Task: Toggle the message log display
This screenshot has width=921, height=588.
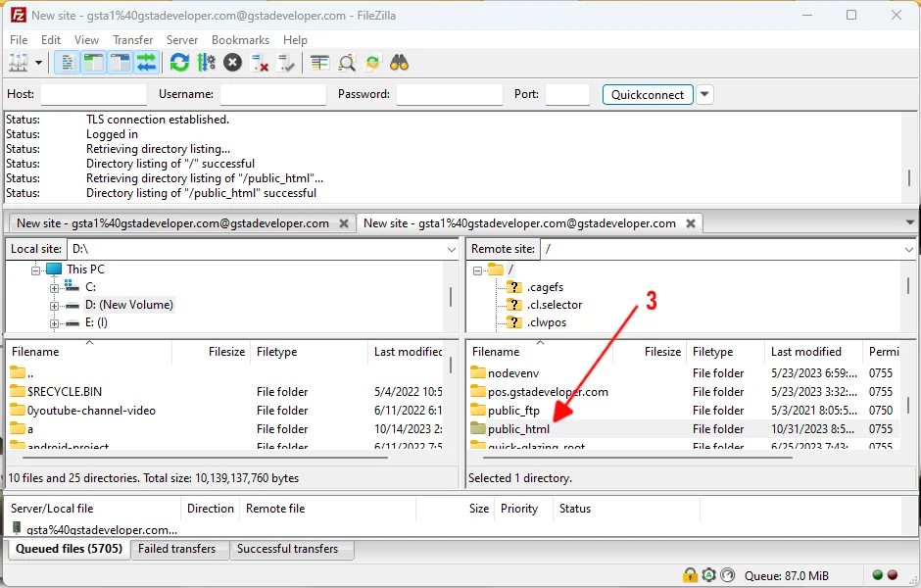Action: 68,63
